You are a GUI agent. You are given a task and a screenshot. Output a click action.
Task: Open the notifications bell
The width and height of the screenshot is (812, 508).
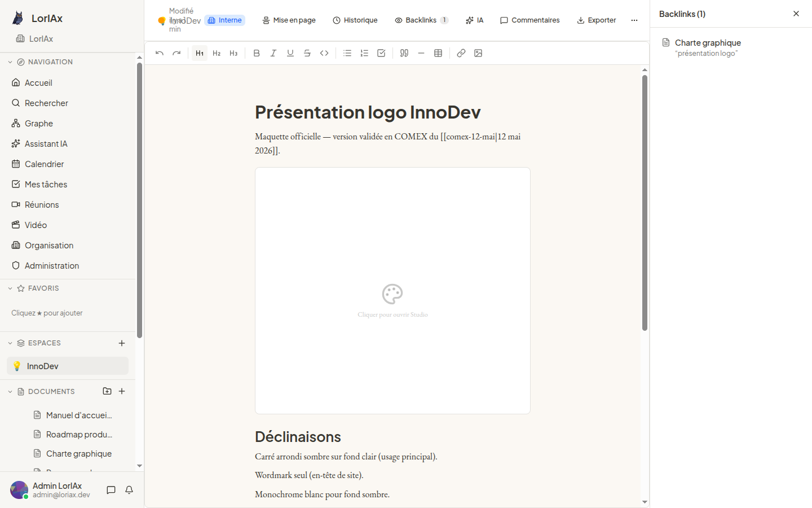(129, 490)
